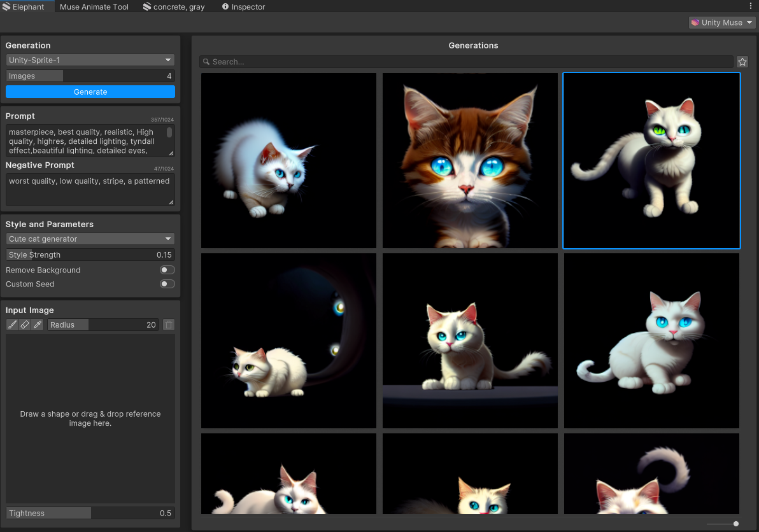Image resolution: width=759 pixels, height=532 pixels.
Task: Adjust the thumbnail size slider handle
Action: [x=736, y=524]
